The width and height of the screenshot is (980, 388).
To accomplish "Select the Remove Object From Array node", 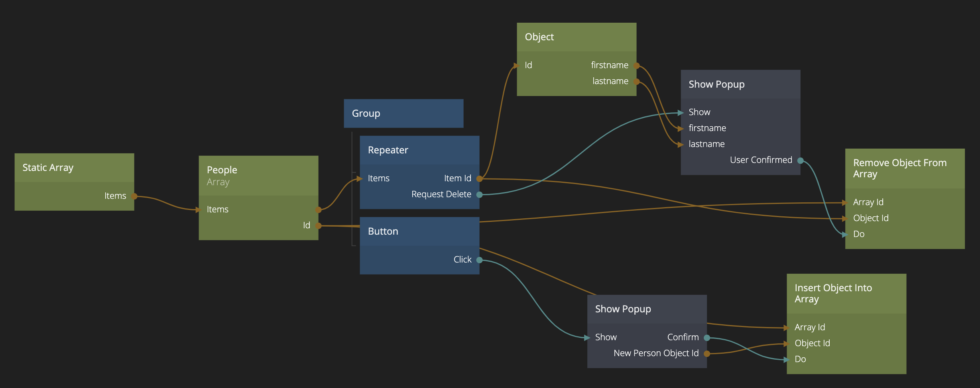I will click(904, 169).
